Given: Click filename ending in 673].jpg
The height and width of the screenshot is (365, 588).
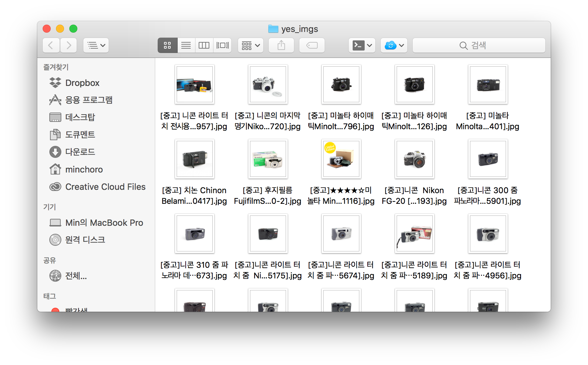Looking at the screenshot, I should (x=194, y=270).
